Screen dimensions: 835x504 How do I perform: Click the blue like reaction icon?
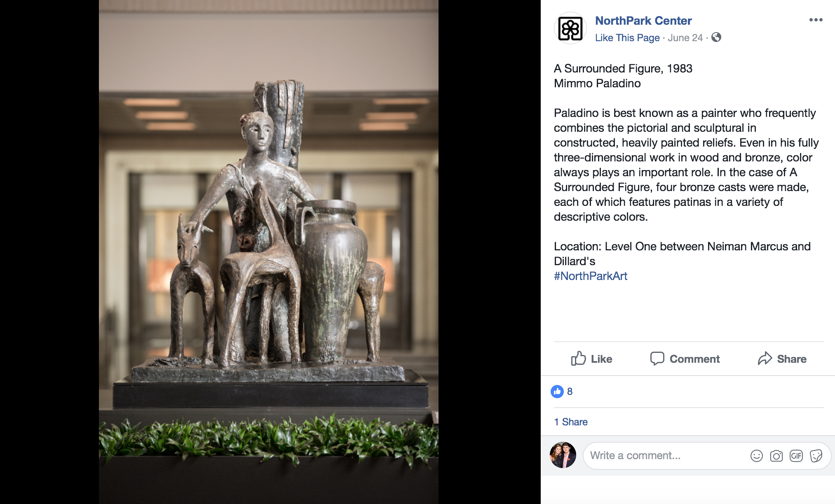557,392
